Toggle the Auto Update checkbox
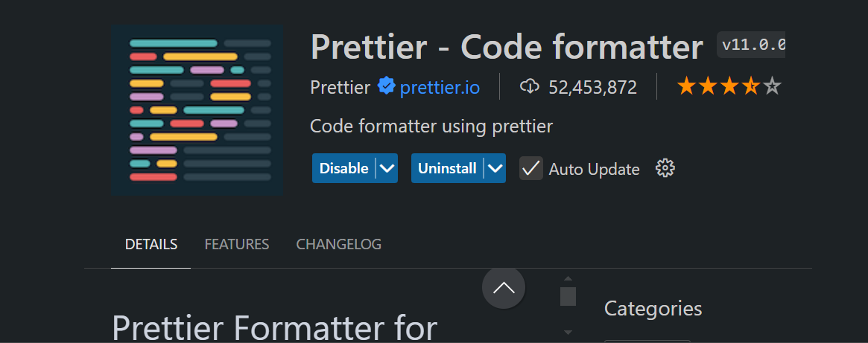 pos(531,168)
